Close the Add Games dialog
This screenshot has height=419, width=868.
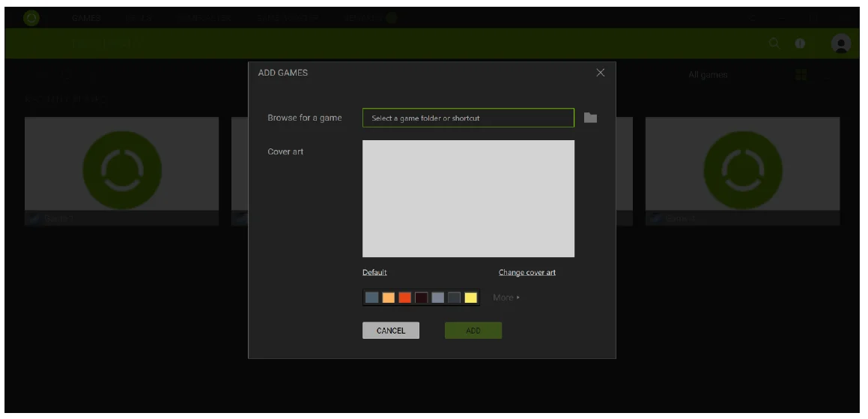(600, 73)
